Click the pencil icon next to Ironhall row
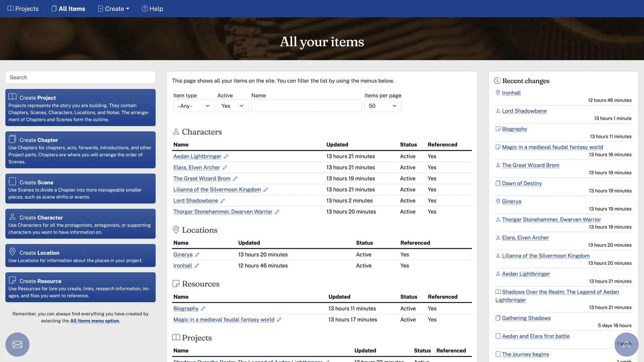The width and height of the screenshot is (644, 362). click(197, 266)
